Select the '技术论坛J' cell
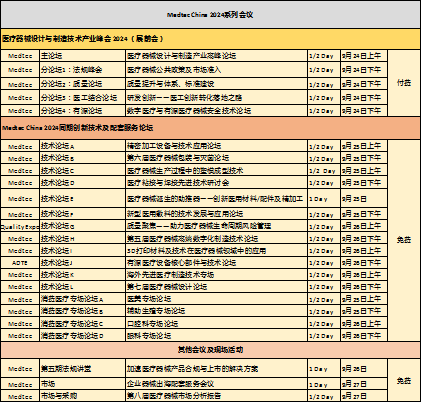 (x=82, y=263)
